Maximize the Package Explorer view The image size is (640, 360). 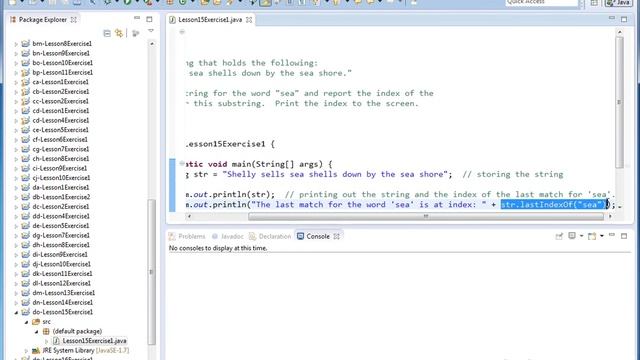click(149, 19)
